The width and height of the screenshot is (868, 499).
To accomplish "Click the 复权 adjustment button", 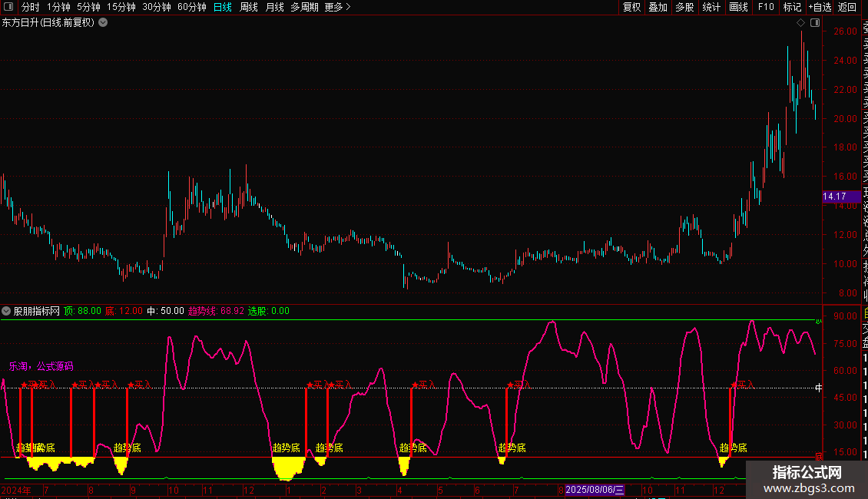I will click(631, 7).
